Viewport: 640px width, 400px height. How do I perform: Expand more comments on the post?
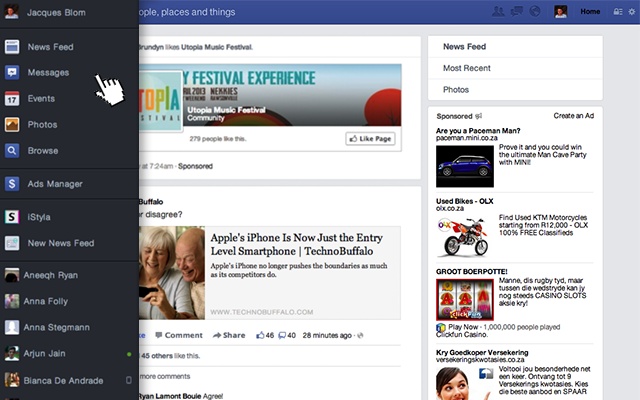(x=165, y=376)
